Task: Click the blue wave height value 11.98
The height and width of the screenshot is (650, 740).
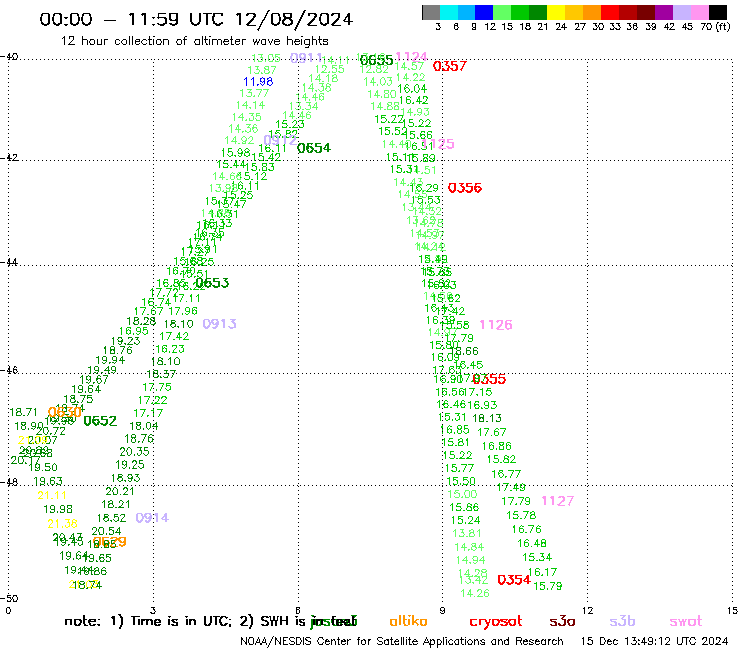Action: [258, 82]
